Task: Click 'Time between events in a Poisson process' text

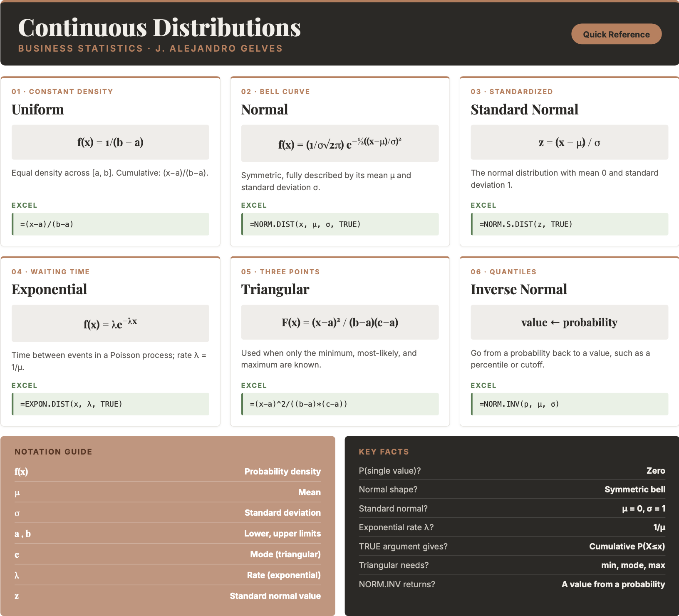Action: tap(109, 361)
